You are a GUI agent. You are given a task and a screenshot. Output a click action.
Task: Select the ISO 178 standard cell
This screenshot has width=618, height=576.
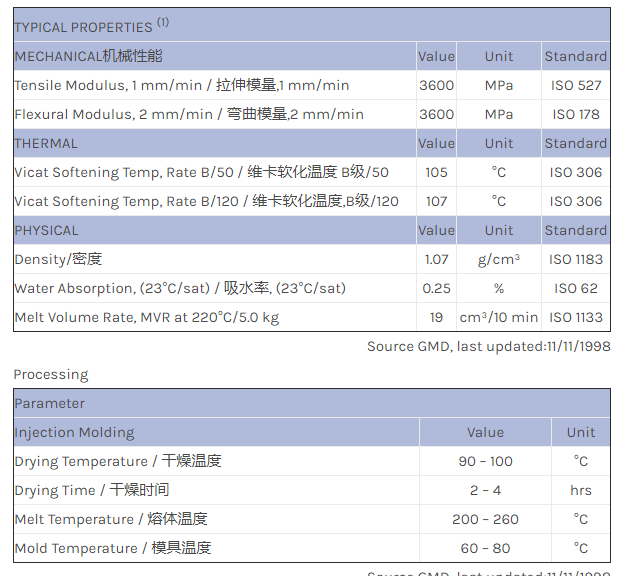pos(576,114)
